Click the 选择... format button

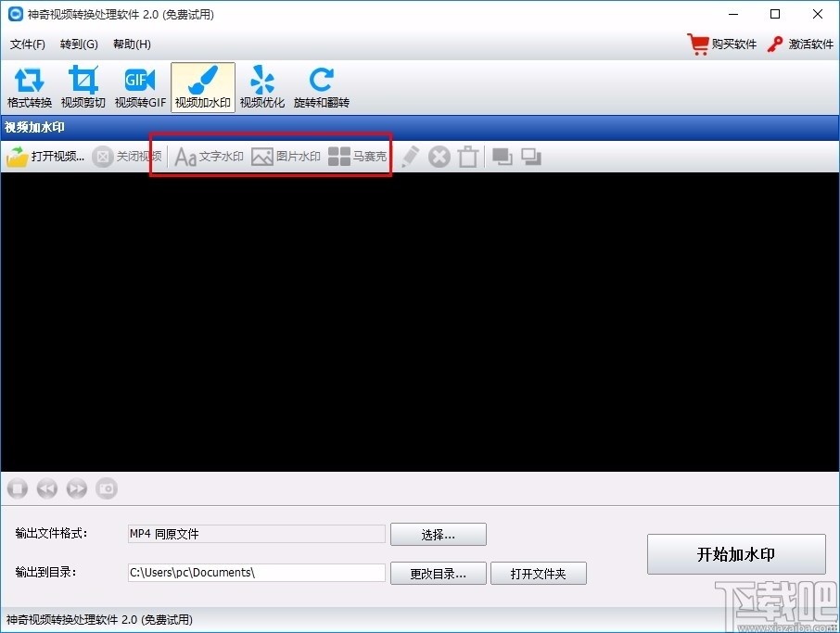pyautogui.click(x=439, y=535)
